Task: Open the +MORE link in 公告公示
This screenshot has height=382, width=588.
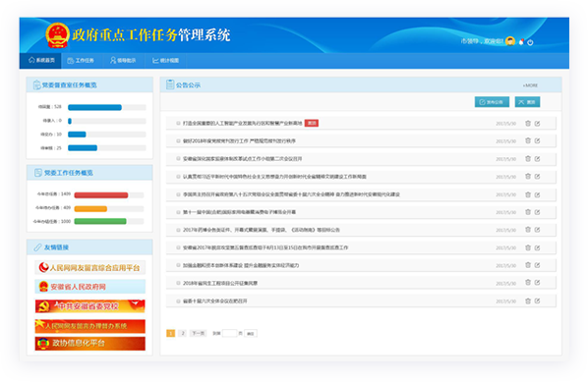Action: click(530, 85)
